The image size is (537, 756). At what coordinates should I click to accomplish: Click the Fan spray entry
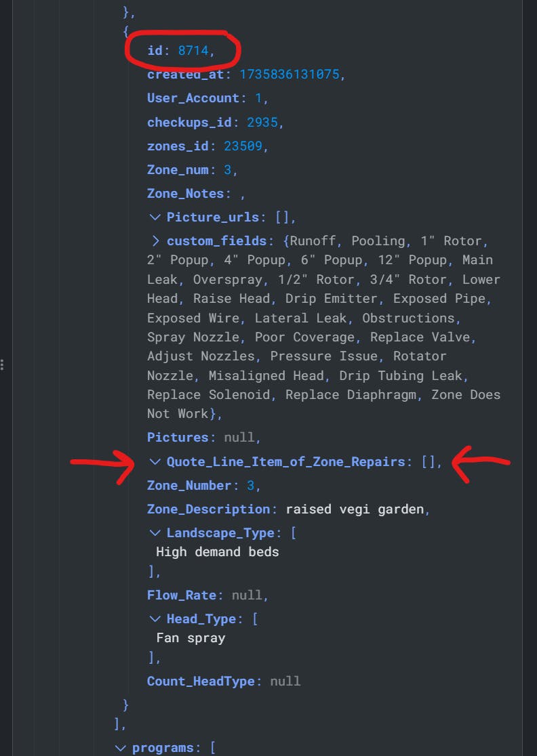[191, 638]
